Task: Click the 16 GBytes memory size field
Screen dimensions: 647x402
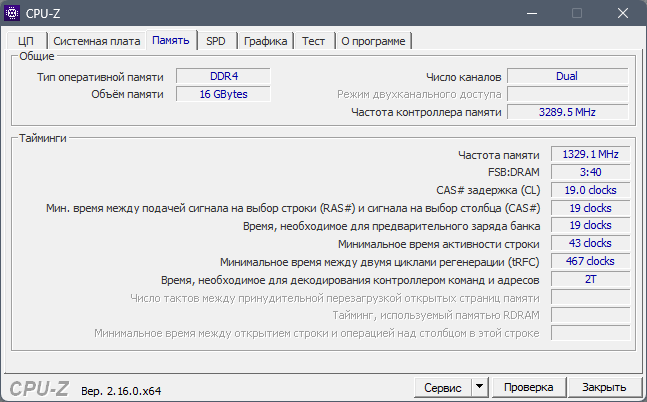Action: (224, 94)
